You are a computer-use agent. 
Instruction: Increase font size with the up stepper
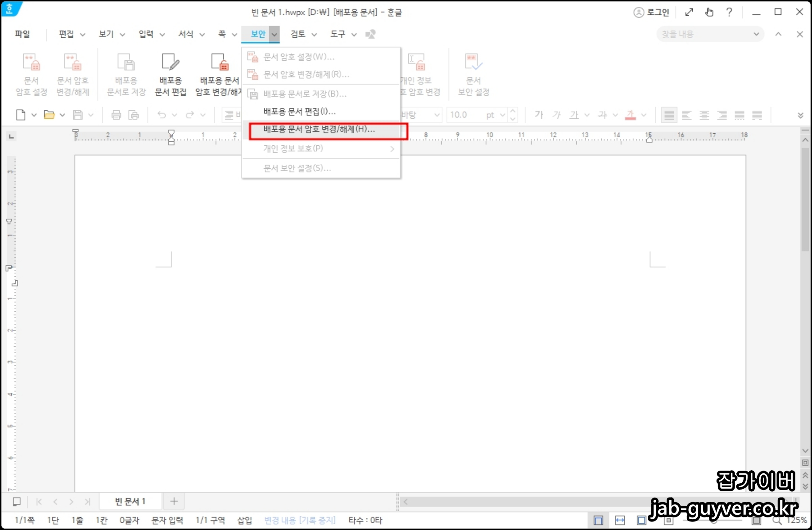[513, 111]
